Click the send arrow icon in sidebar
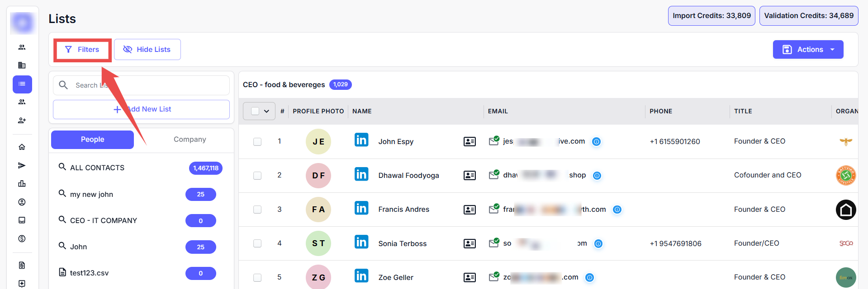Image resolution: width=868 pixels, height=289 pixels. [x=22, y=165]
